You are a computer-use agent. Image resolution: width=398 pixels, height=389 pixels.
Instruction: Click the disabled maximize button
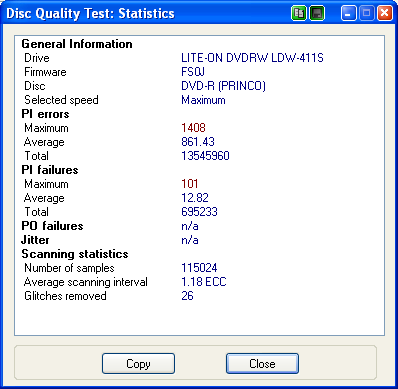[x=367, y=14]
